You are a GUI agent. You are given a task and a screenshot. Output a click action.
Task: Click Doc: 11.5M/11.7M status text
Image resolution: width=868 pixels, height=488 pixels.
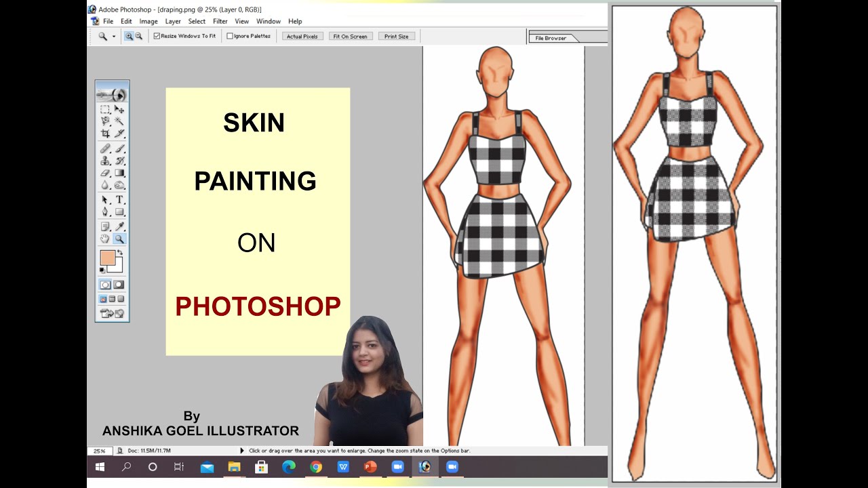tap(149, 451)
